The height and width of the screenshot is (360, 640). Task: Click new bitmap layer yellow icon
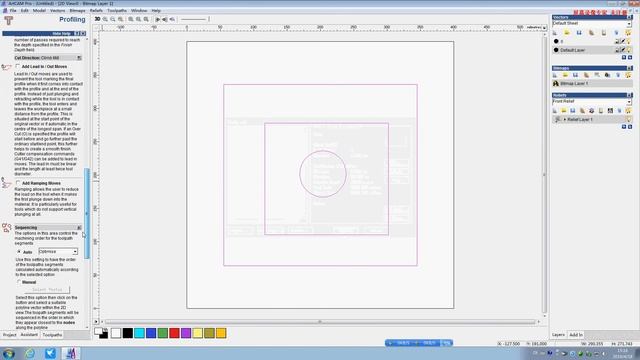pyautogui.click(x=565, y=75)
